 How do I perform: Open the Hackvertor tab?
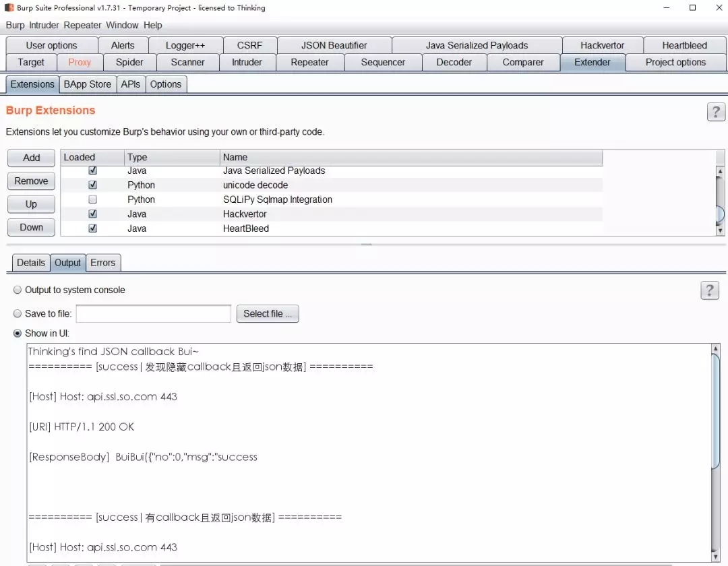pos(602,45)
